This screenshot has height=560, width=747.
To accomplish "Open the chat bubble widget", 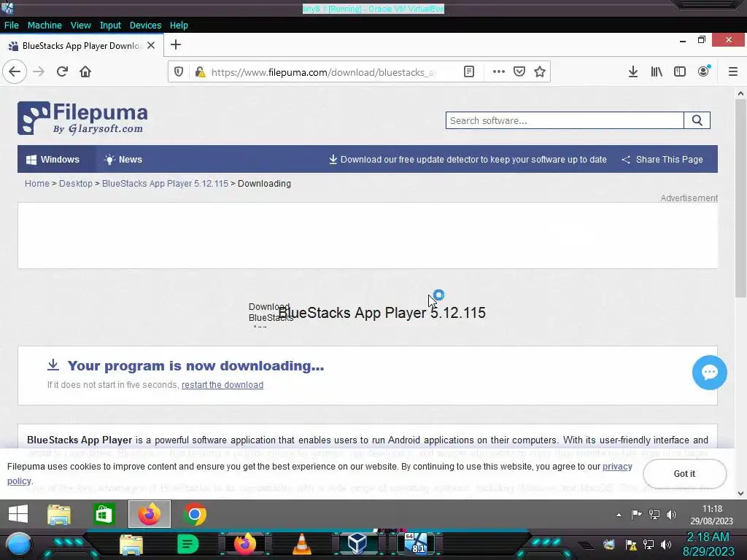I will point(709,373).
